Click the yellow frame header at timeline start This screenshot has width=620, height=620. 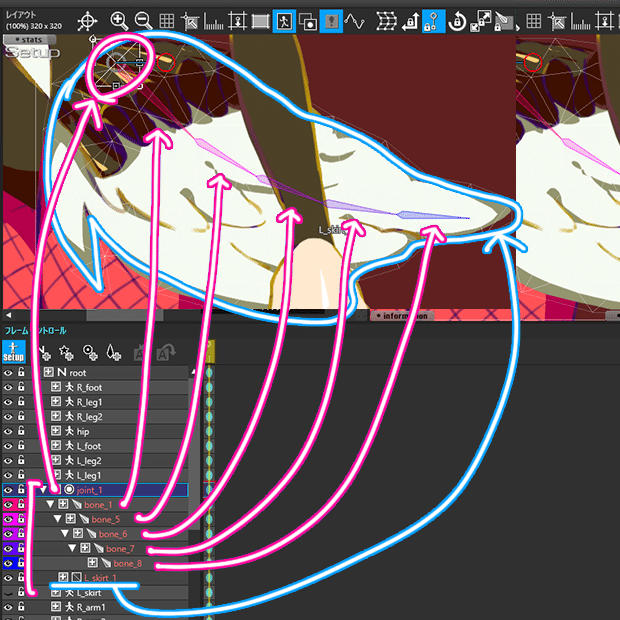209,352
